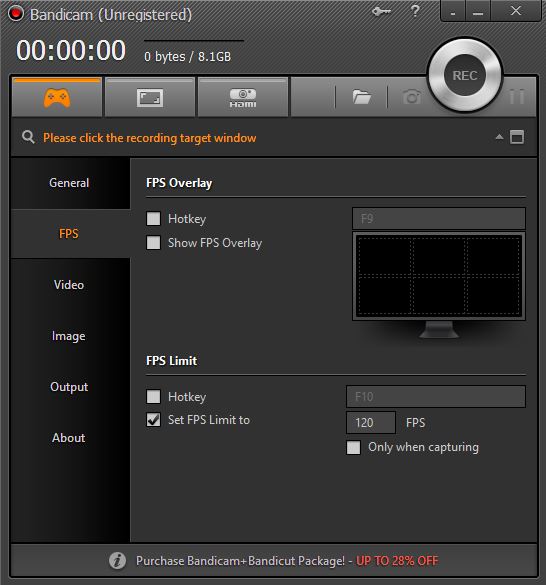Open the output folder icon

point(362,97)
